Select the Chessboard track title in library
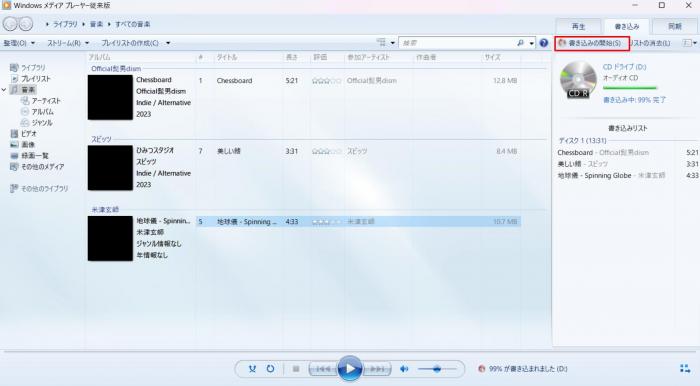This screenshot has width=700, height=386. click(x=234, y=81)
